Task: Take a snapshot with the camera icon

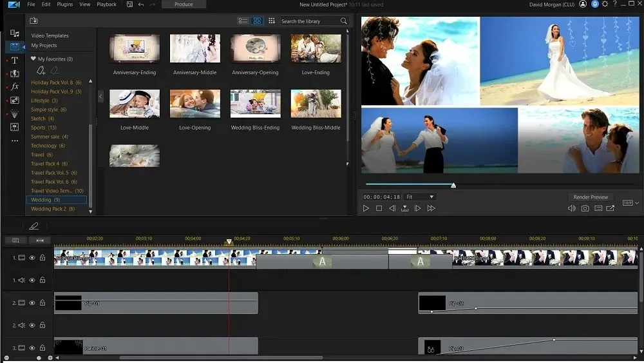Action: point(585,208)
